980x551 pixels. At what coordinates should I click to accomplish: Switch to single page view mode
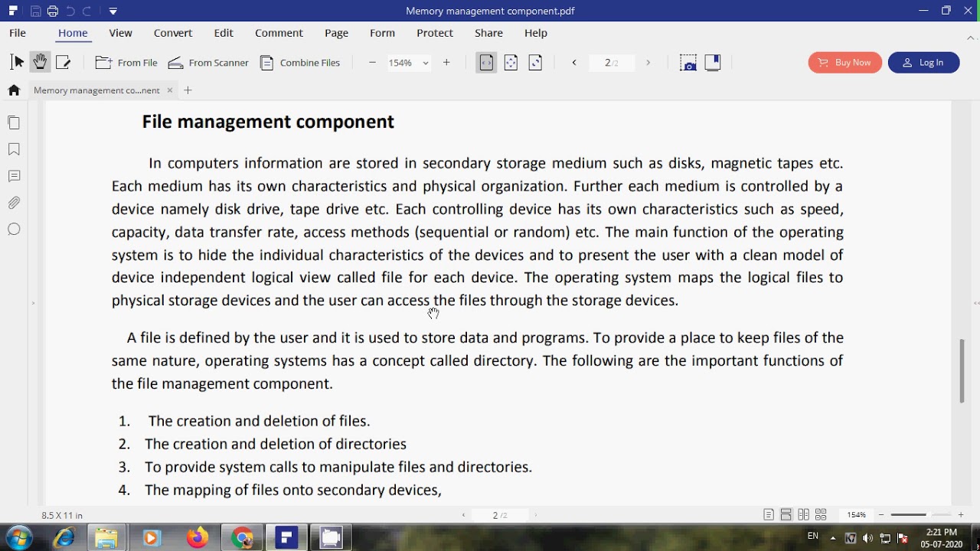tap(769, 515)
